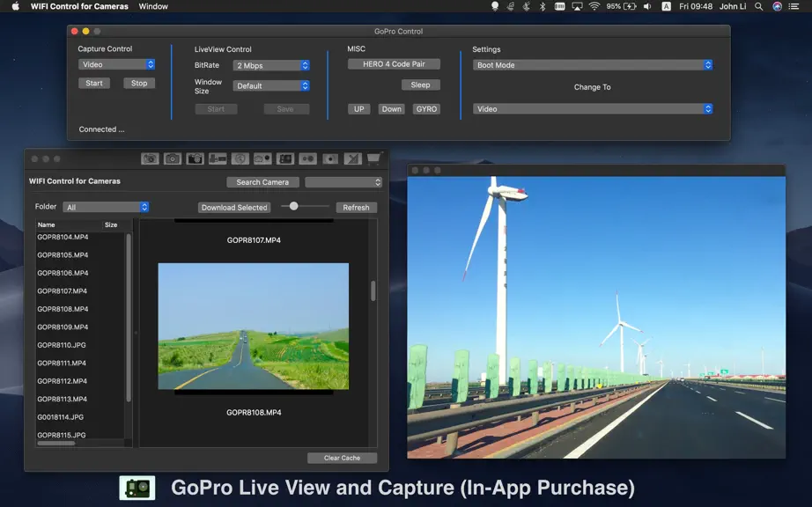This screenshot has width=812, height=507.
Task: Click the file list horizontal scrollbar
Action: 56,444
